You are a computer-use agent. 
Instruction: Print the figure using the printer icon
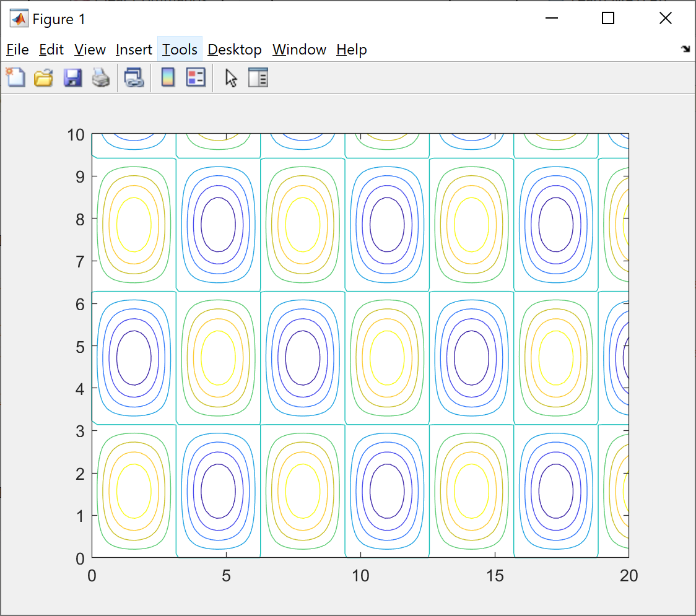[x=101, y=78]
